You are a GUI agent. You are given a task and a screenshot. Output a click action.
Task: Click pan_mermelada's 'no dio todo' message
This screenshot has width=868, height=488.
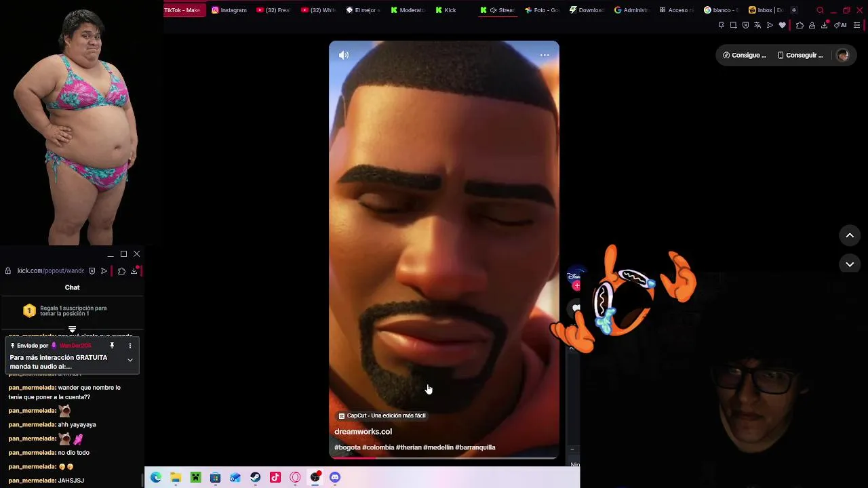pyautogui.click(x=49, y=453)
